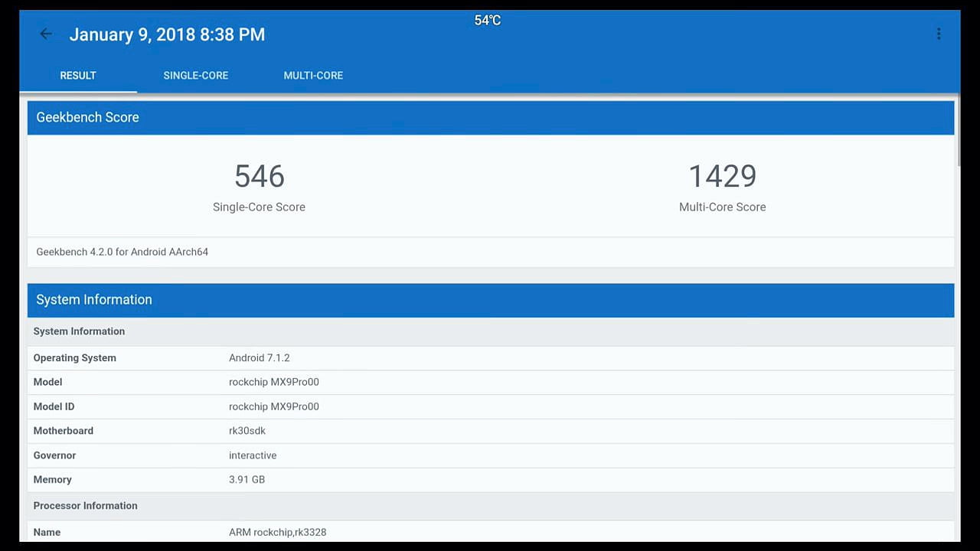
Task: Click the vertical scrollbar thumb
Action: click(958, 132)
